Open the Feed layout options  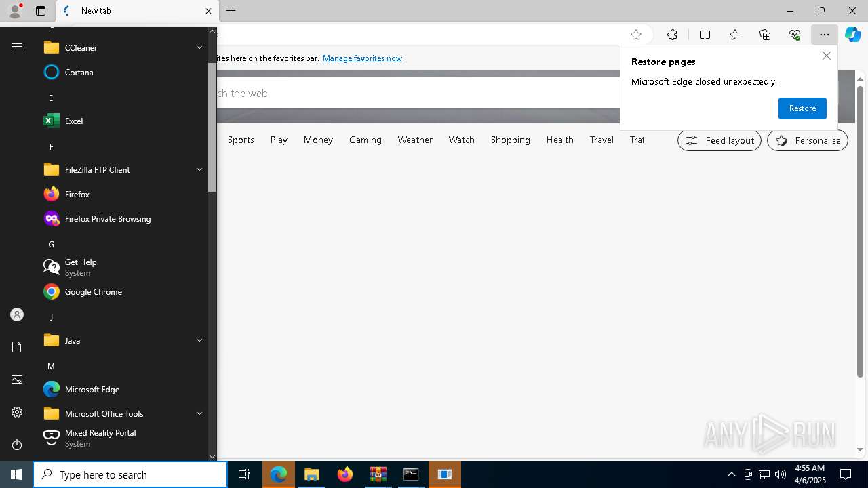tap(719, 140)
